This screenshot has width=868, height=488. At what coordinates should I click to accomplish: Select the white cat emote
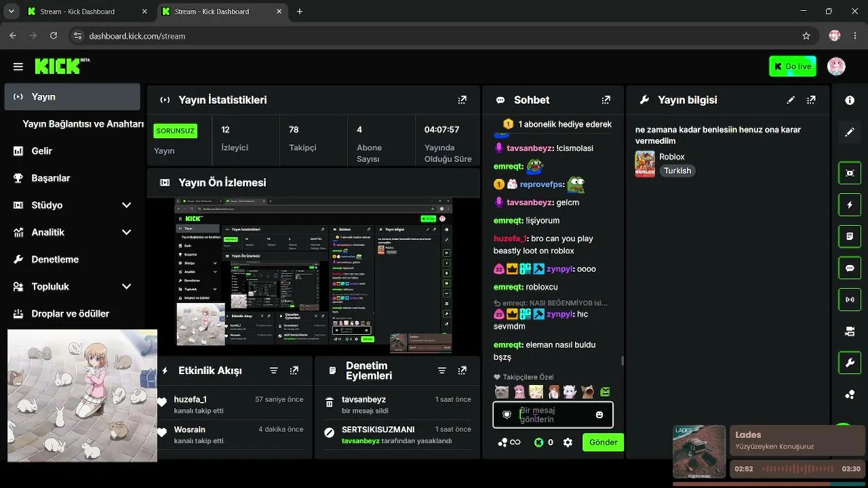pyautogui.click(x=501, y=392)
